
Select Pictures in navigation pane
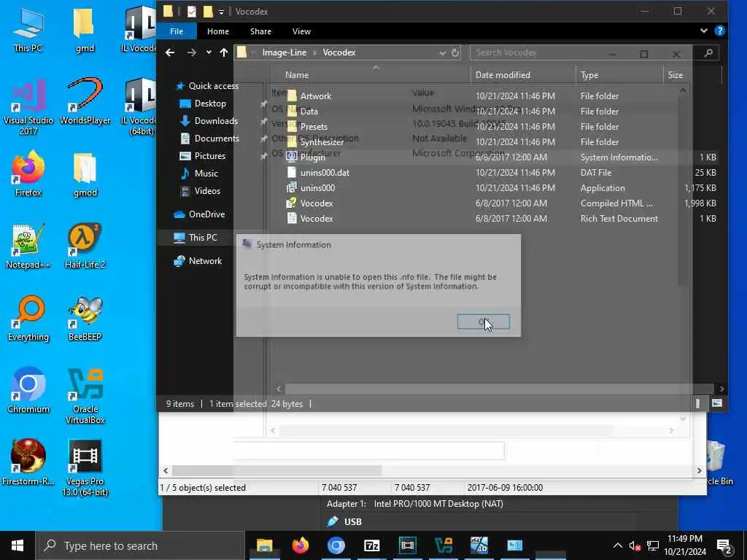203,156
